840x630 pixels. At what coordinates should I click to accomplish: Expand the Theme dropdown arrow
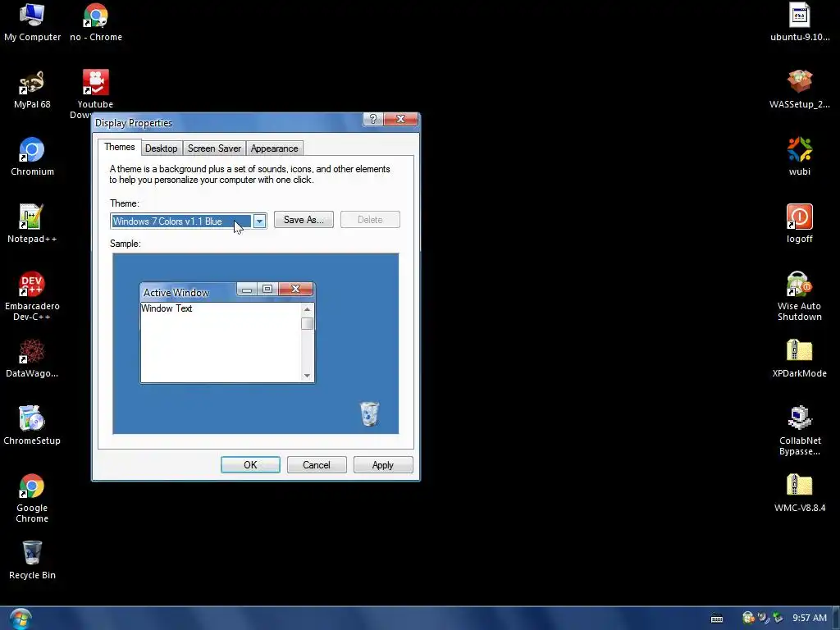coord(259,221)
